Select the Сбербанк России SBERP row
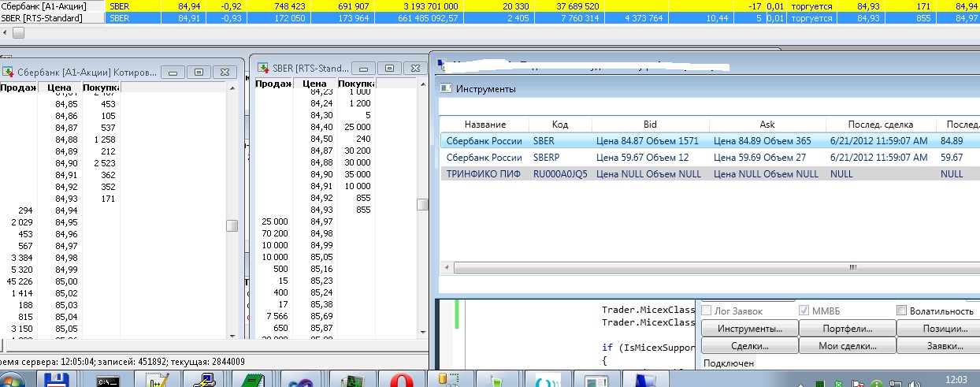This screenshot has width=980, height=387. (x=484, y=158)
